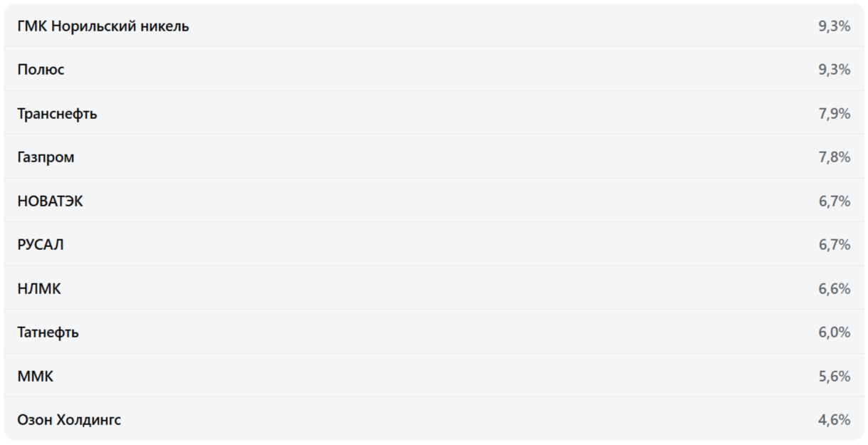Open the Транснефть entry

point(57,114)
